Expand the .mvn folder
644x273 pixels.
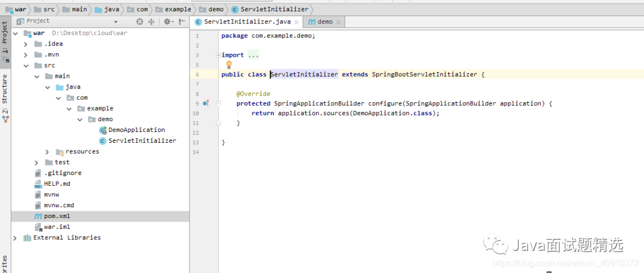(x=26, y=54)
